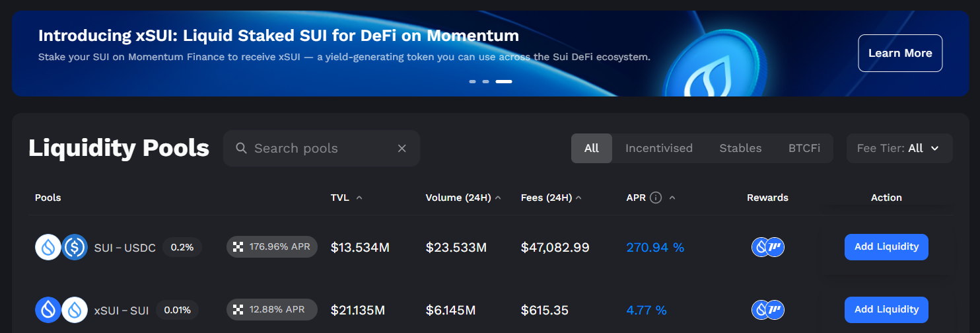The width and height of the screenshot is (980, 333).
Task: Select the second banner carousel dot
Action: pyautogui.click(x=486, y=81)
